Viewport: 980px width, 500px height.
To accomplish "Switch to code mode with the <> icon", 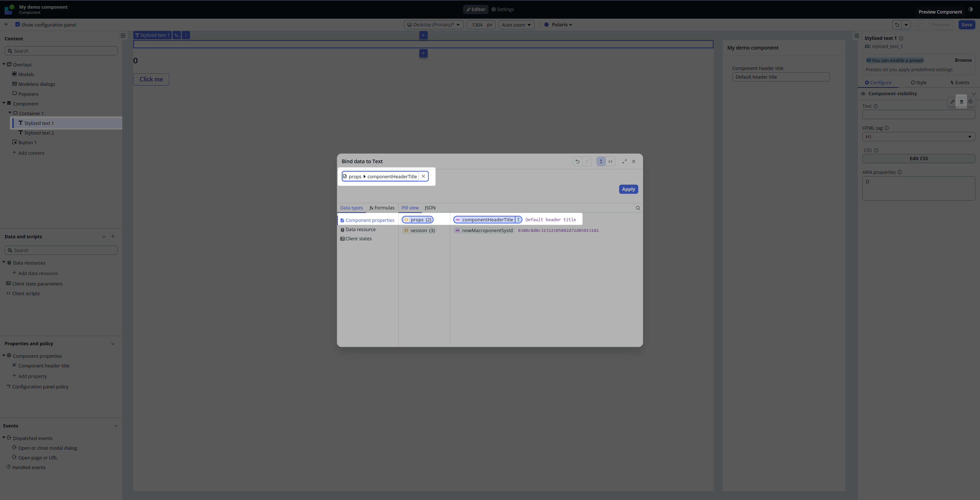I will coord(610,161).
